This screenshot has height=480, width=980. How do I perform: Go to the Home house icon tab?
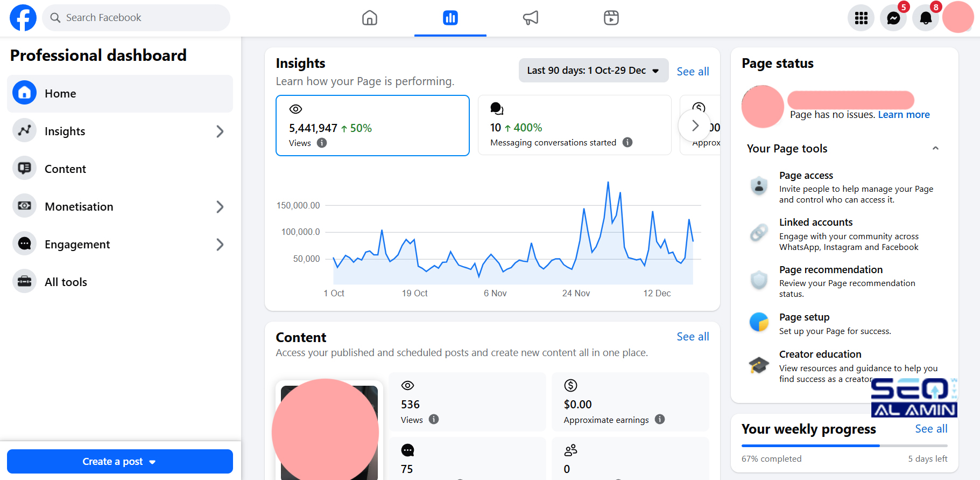[x=370, y=18]
